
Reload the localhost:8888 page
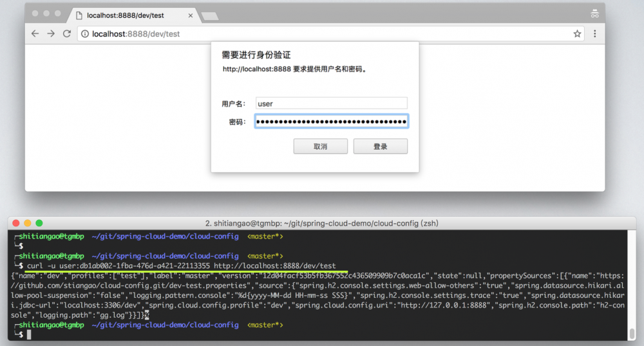coord(66,33)
